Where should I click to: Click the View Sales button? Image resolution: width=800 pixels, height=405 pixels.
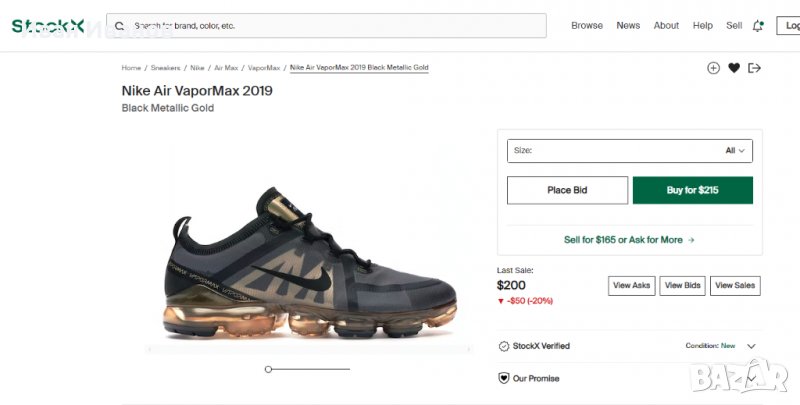[x=735, y=286]
